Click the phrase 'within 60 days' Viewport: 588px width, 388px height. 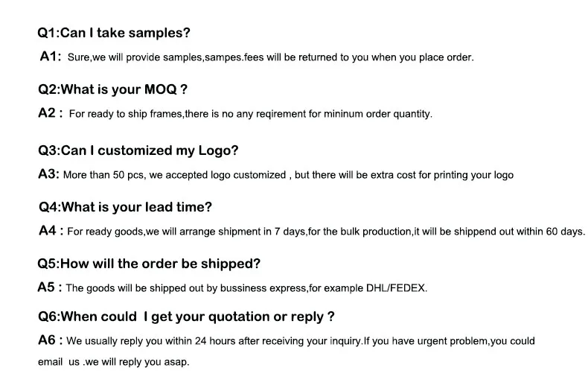(x=551, y=232)
